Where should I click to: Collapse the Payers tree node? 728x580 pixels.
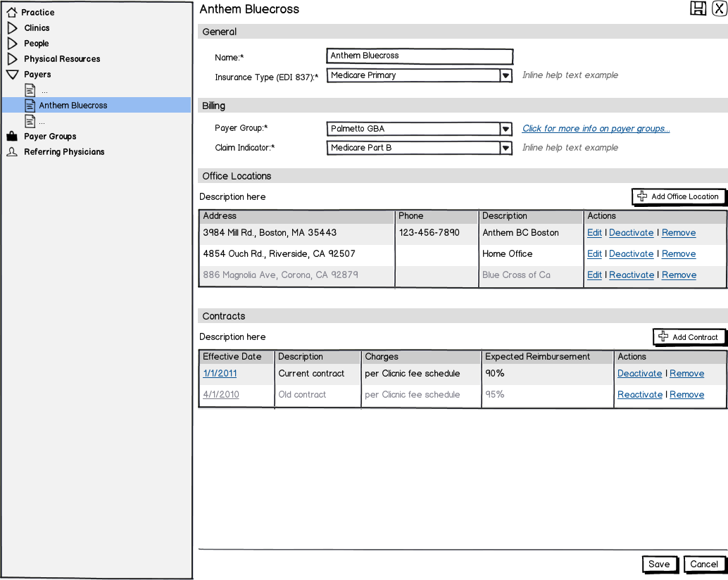tap(13, 74)
